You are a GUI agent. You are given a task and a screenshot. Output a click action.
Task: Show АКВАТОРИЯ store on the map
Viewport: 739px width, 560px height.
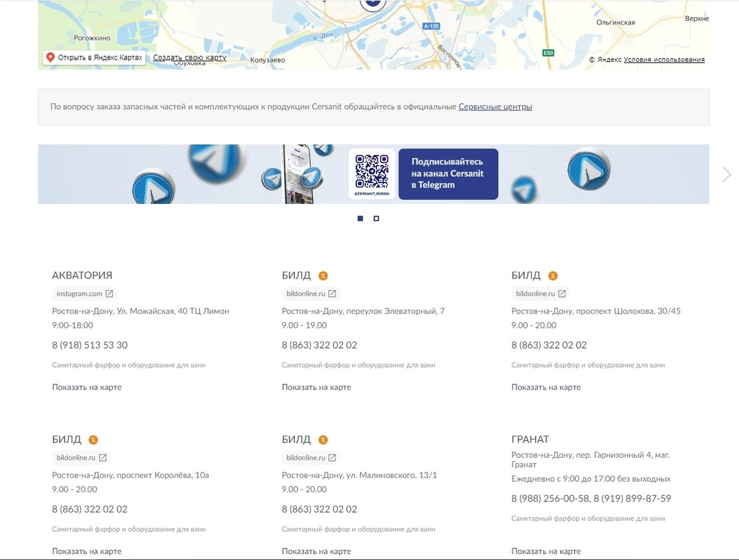pos(87,388)
